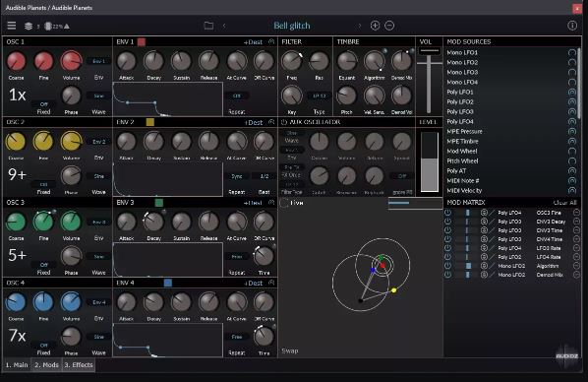588x382 pixels.
Task: Open the ENV 1 Repeat dropdown showing Off
Action: [x=237, y=96]
